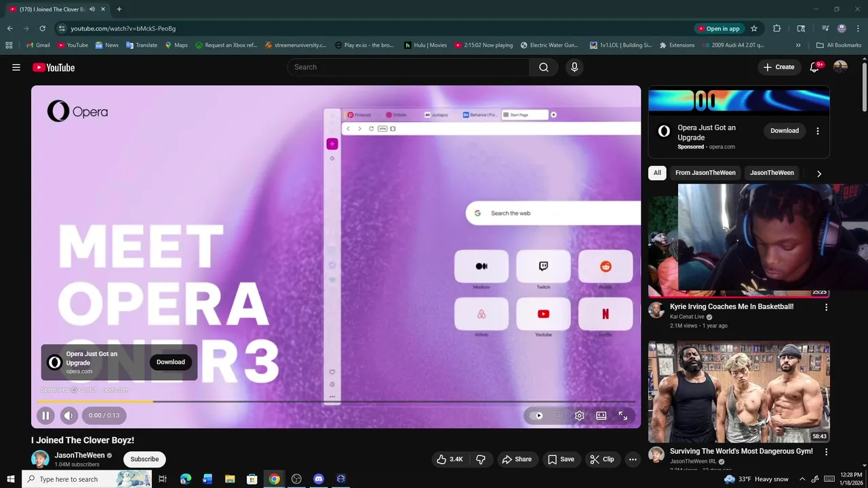Viewport: 868px width, 488px height.
Task: Click Download in the video ad overlay
Action: (171, 362)
